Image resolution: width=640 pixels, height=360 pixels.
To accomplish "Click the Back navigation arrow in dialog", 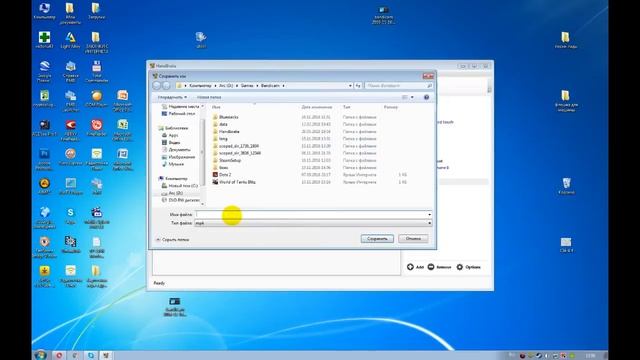I will tap(157, 86).
